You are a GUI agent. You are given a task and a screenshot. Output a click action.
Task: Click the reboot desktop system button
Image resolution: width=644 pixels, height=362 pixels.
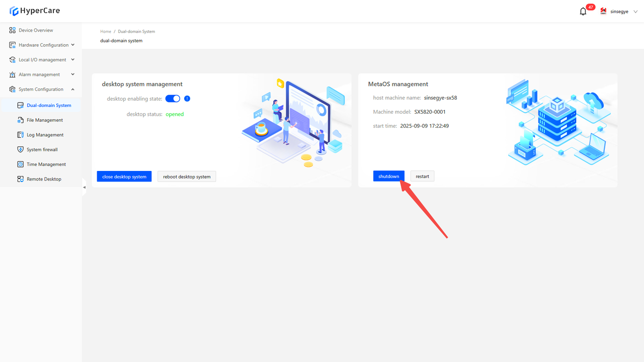(187, 176)
